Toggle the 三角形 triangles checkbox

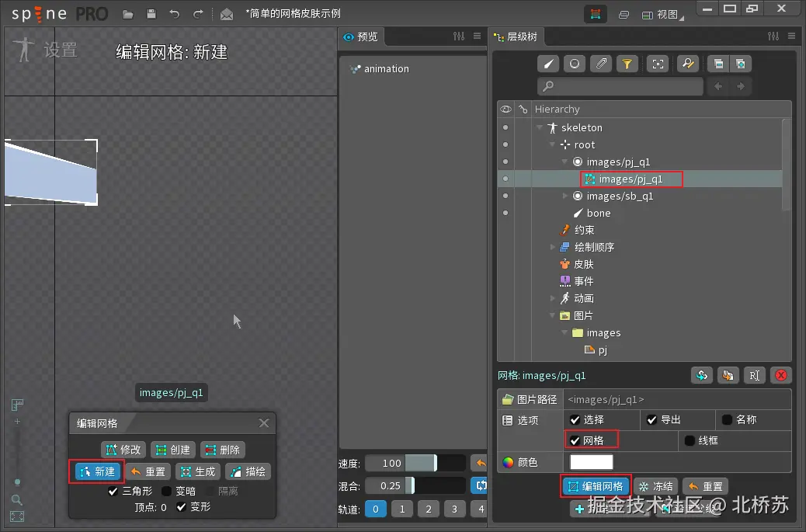click(x=113, y=492)
